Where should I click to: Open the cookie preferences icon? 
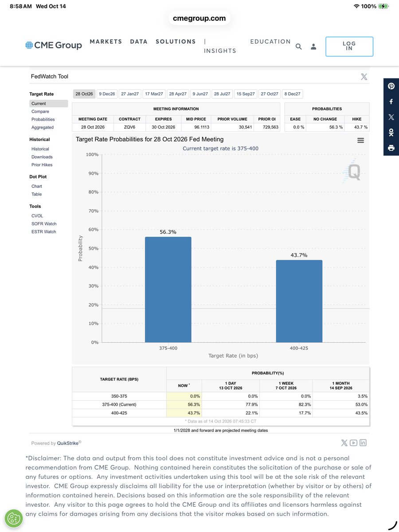click(14, 518)
